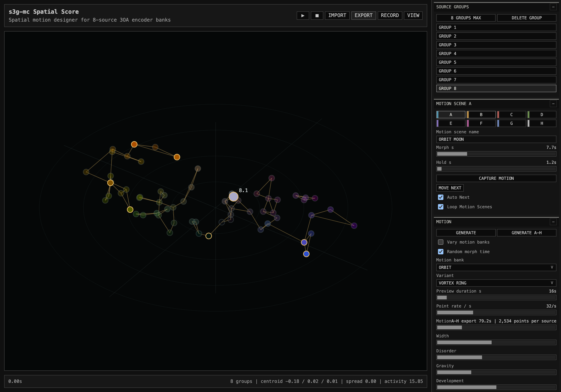Select the large source node labeled 8.1
The image size is (561, 392).
tap(233, 196)
